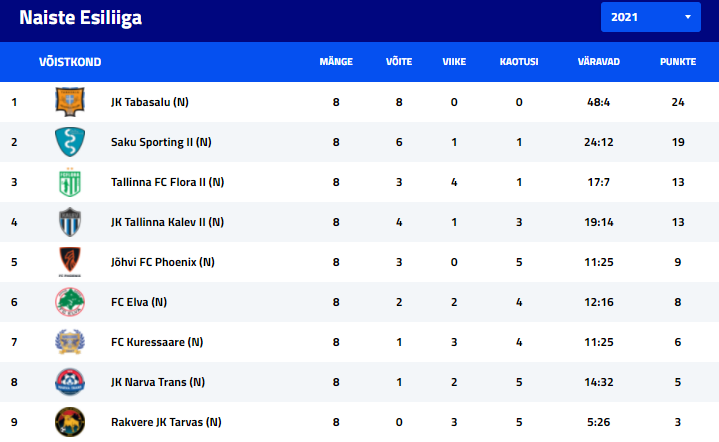This screenshot has height=442, width=719.
Task: Click the JK Tallinna Kalev II shield logo
Action: tap(70, 222)
